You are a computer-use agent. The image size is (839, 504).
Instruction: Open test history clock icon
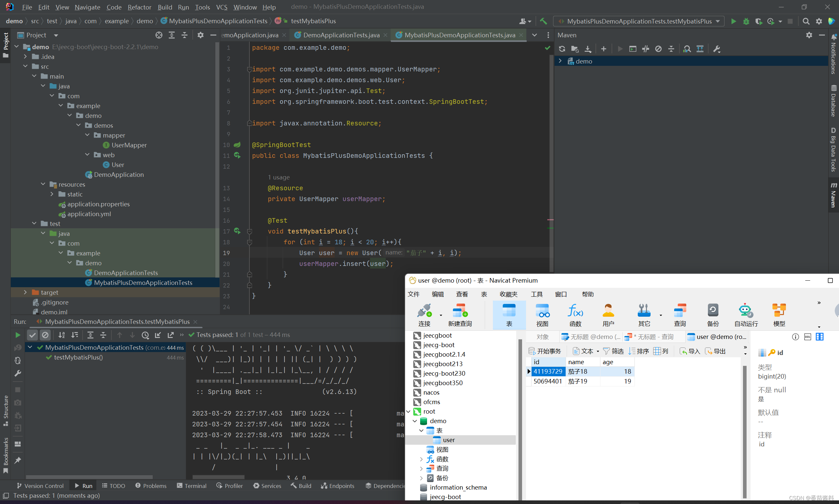(145, 335)
